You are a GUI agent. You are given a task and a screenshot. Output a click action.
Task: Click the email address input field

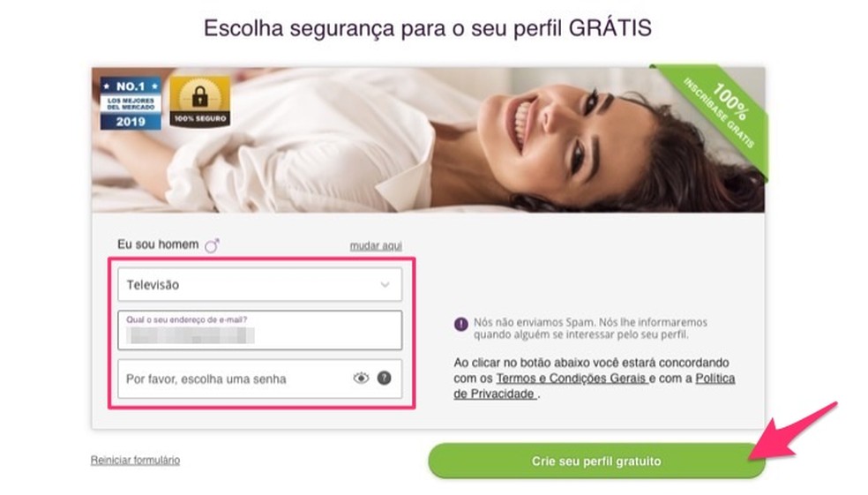click(x=259, y=330)
